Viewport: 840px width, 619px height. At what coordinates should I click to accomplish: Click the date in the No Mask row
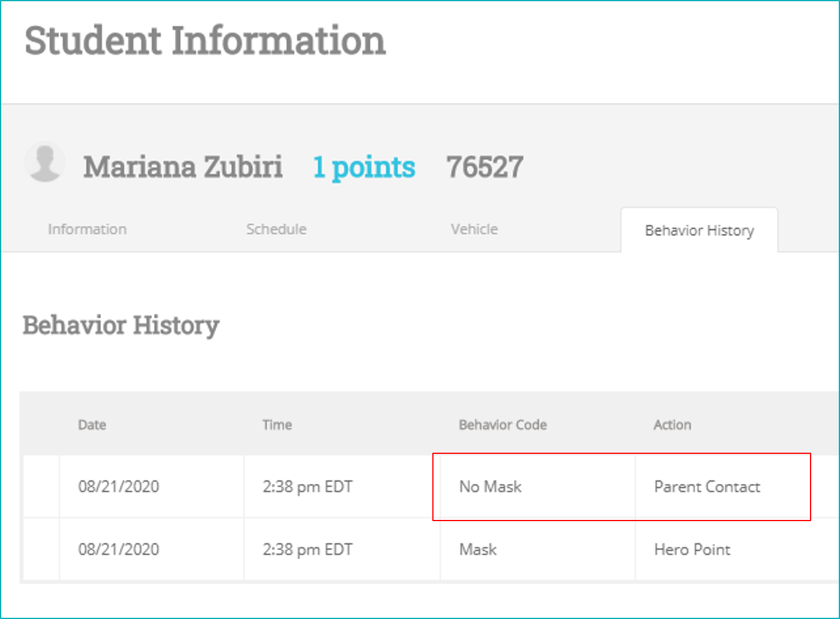(118, 486)
